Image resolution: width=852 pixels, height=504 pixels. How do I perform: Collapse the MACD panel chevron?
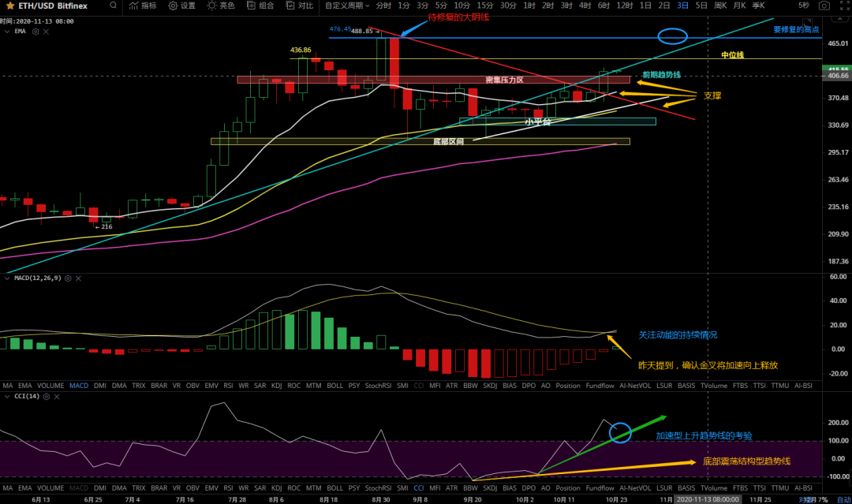pos(6,278)
